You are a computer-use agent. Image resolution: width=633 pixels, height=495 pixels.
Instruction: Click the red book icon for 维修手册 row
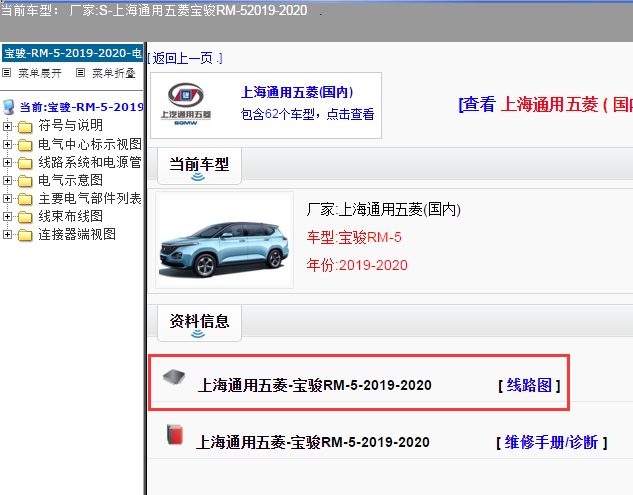point(175,434)
